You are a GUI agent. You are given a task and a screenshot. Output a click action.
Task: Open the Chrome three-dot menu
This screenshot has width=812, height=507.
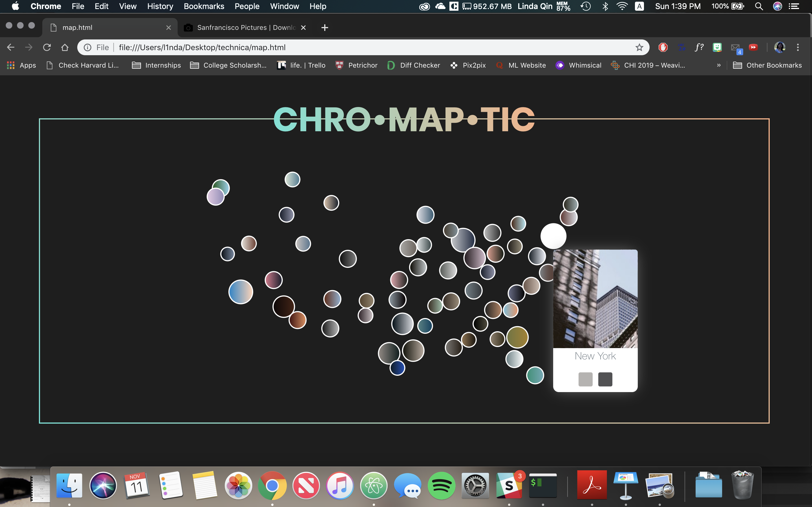pyautogui.click(x=798, y=47)
